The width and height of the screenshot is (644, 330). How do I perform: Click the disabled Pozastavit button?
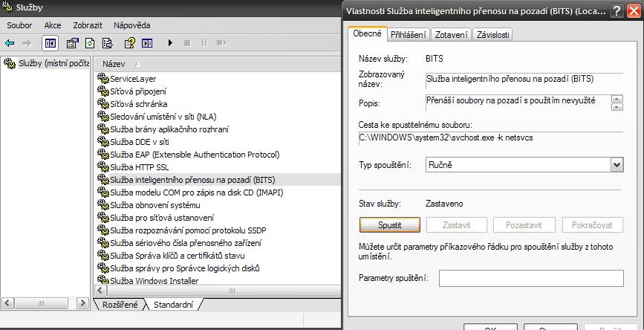[x=524, y=225]
